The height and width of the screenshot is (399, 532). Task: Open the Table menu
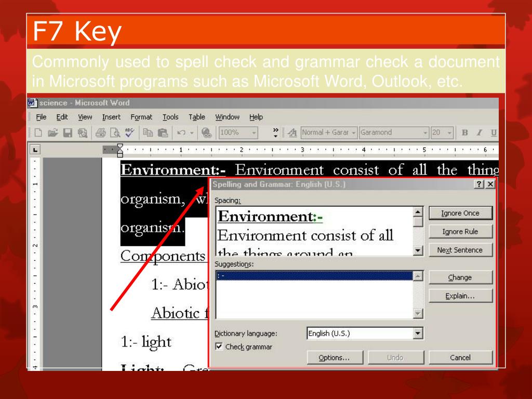pyautogui.click(x=197, y=117)
